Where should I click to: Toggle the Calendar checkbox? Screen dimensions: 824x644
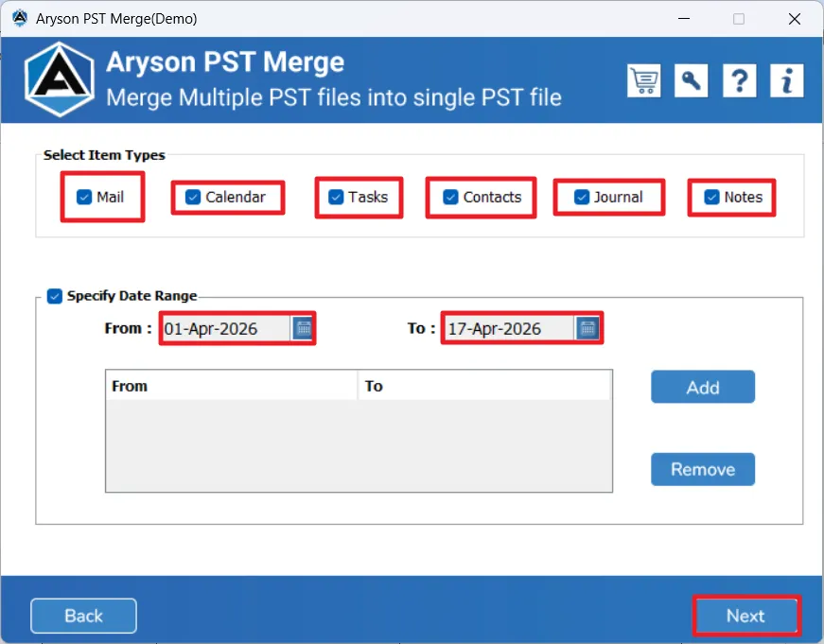point(193,197)
